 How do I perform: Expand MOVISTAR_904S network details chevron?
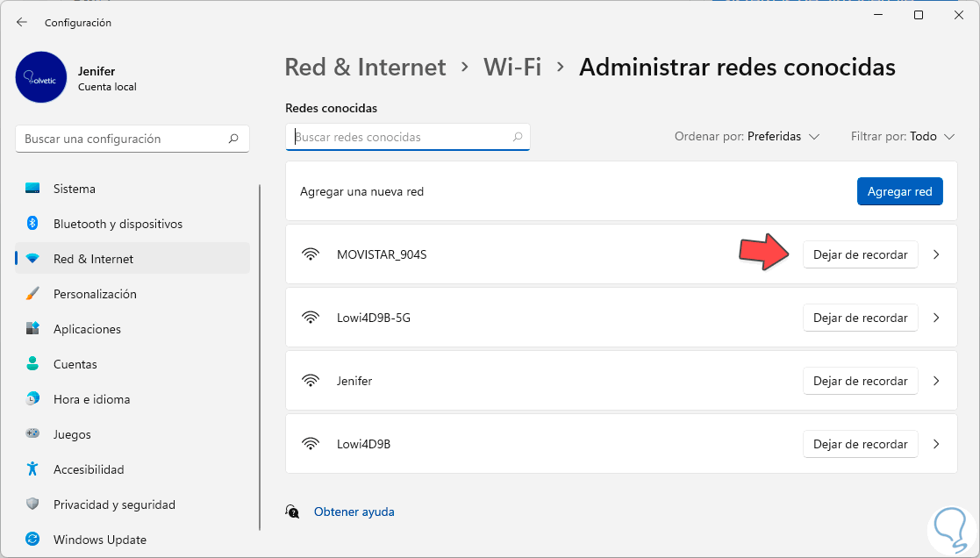(x=936, y=254)
